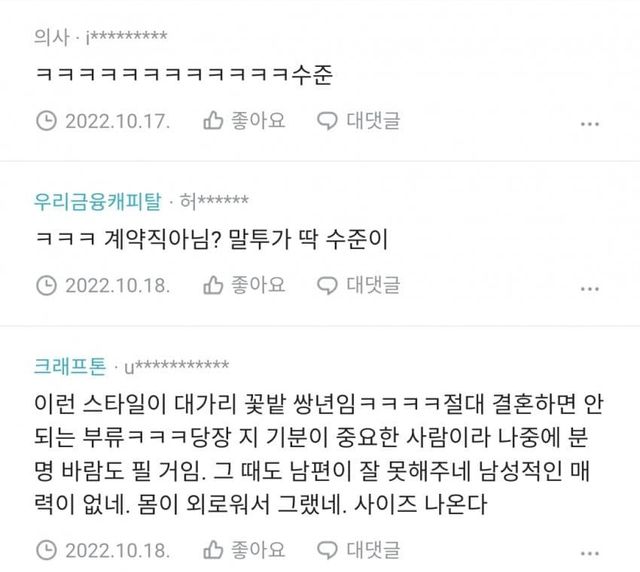Tap reply bubble icon on 크래프톤 comment
Screen dimensions: 640x572
[x=327, y=550]
